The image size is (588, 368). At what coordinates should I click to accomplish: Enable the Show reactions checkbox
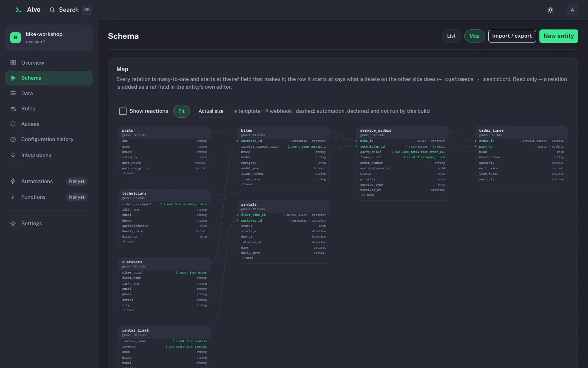pos(123,111)
